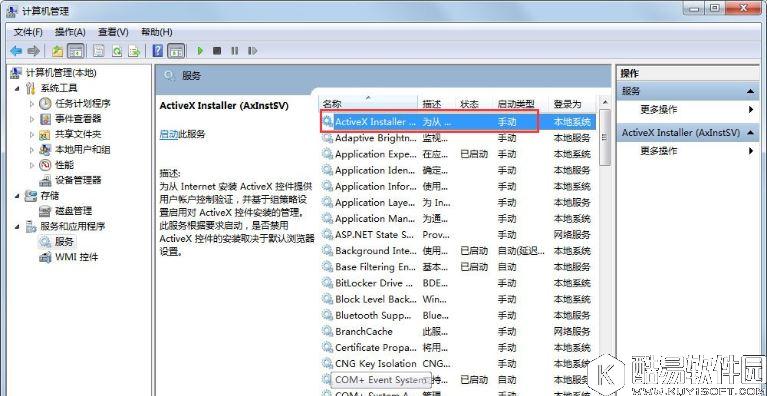Open the 查看(V) menu
This screenshot has height=396, width=767.
tap(113, 32)
